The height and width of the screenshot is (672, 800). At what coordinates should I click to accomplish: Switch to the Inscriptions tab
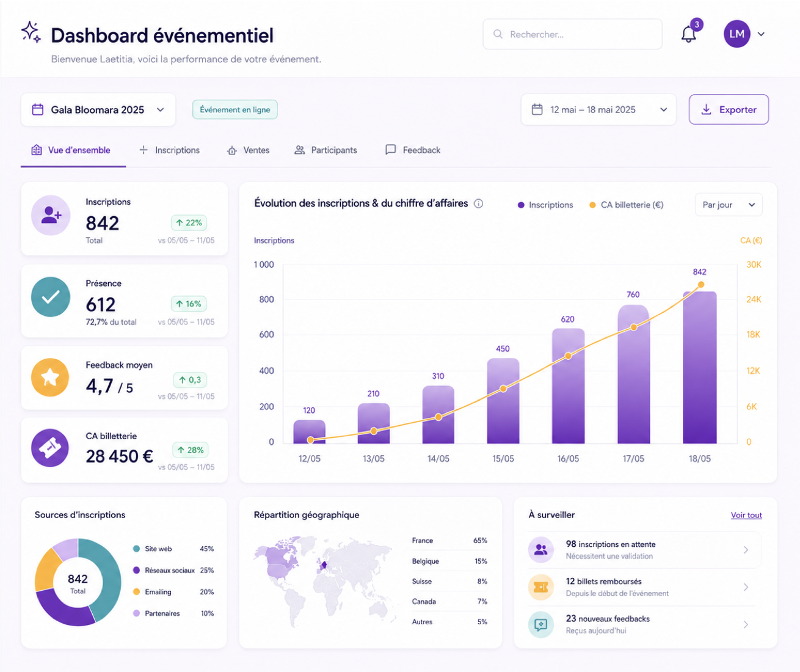click(170, 150)
